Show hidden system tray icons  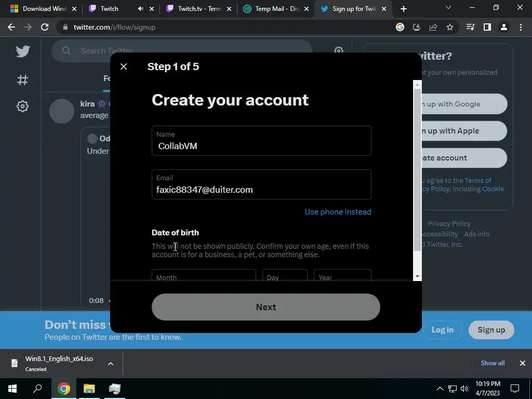(440, 389)
